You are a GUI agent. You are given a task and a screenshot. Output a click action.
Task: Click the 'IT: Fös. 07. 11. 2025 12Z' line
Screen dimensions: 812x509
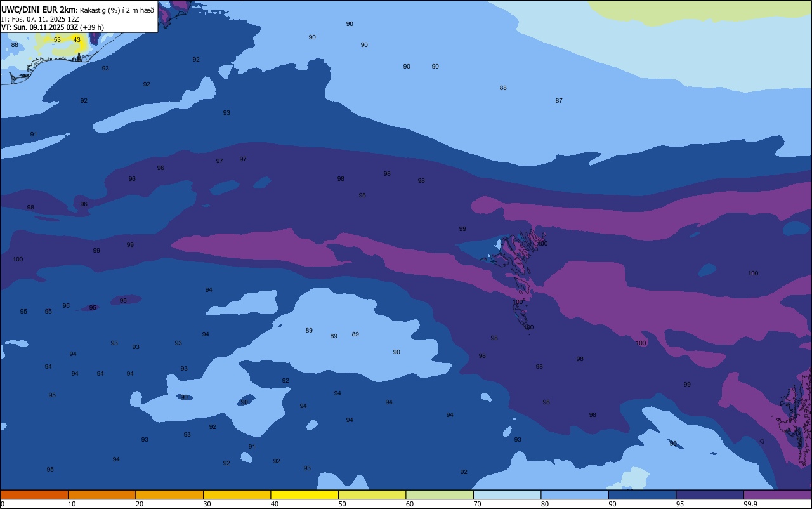coord(40,19)
